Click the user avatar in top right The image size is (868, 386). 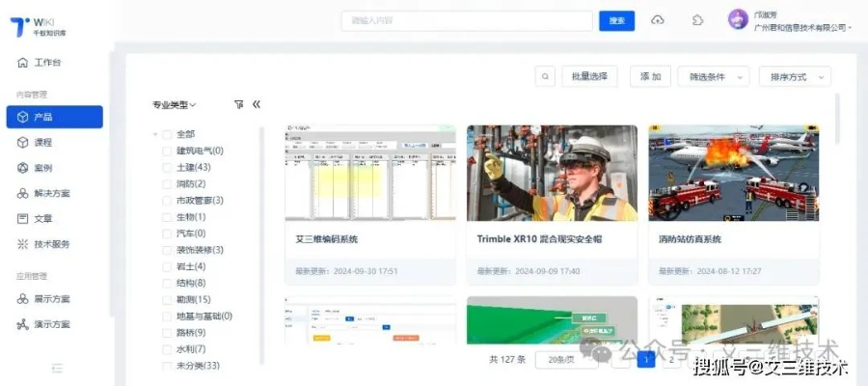coord(738,20)
